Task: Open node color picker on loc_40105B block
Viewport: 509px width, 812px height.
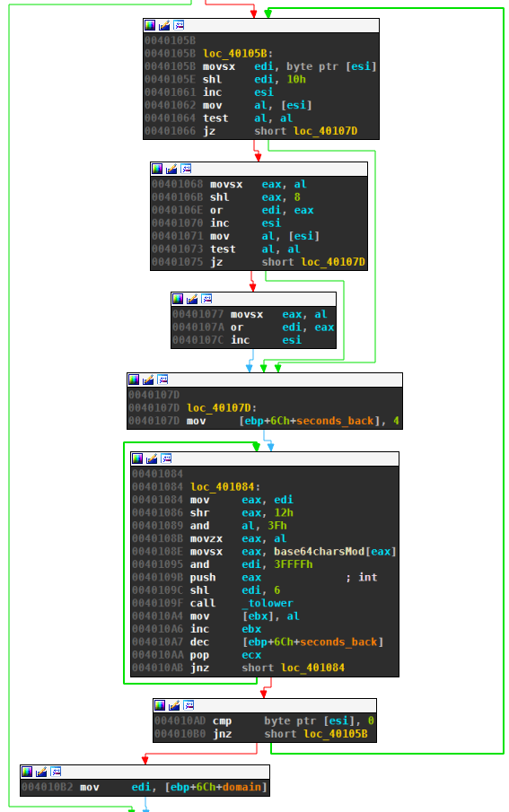Action: (x=150, y=25)
